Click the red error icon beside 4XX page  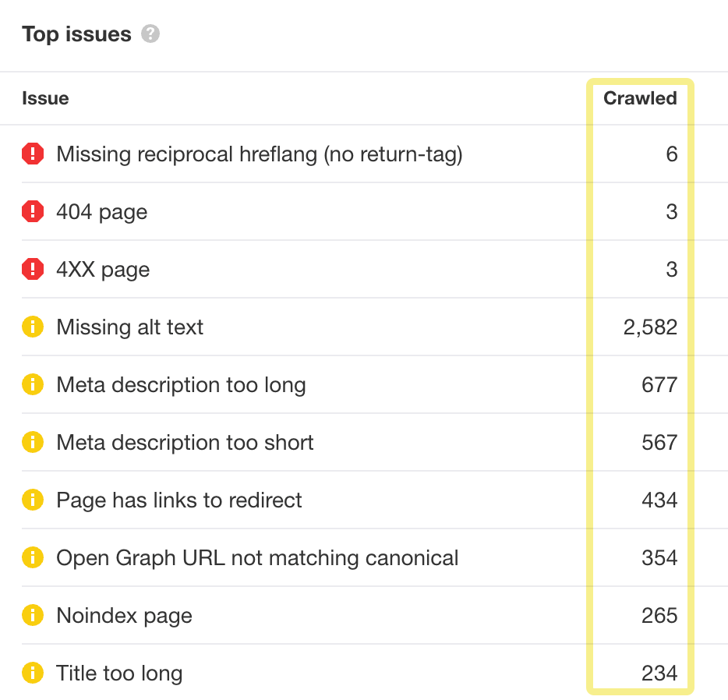(x=33, y=269)
